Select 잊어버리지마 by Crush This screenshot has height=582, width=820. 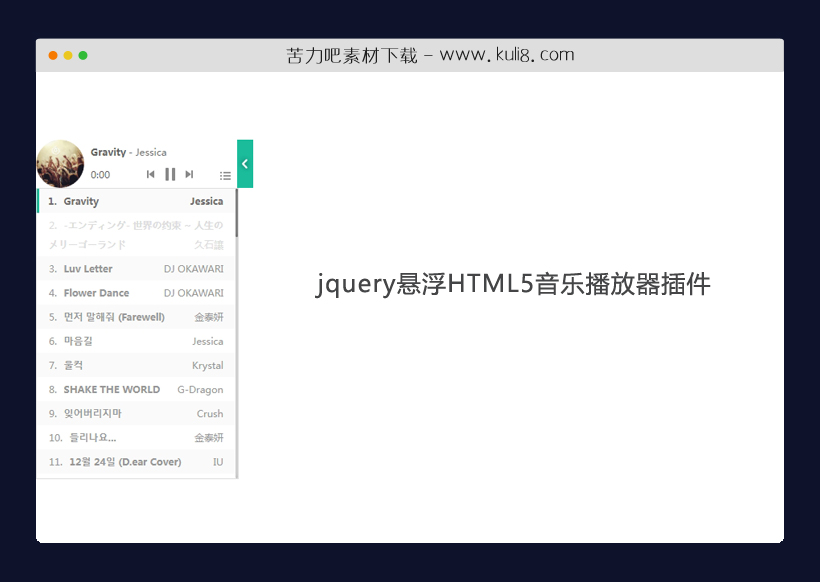click(136, 413)
